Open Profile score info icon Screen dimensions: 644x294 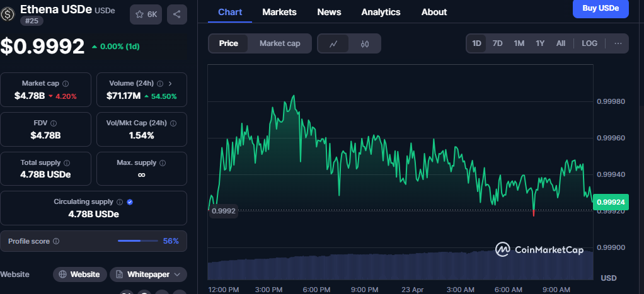pyautogui.click(x=56, y=242)
